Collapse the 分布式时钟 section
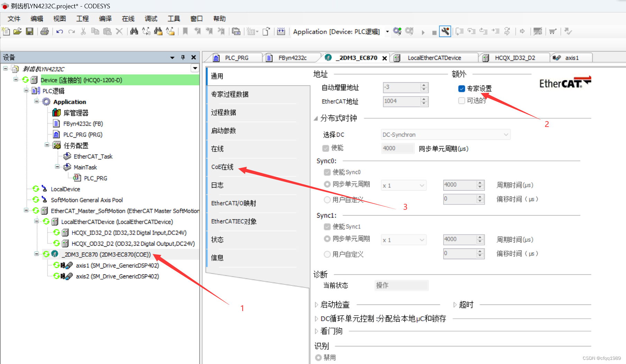 [x=316, y=118]
